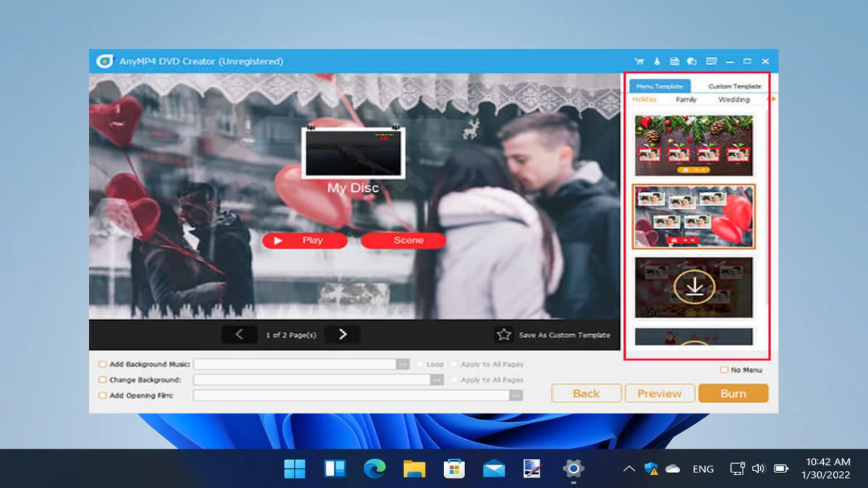Open the title bar menu icon
The width and height of the screenshot is (868, 488).
tap(711, 61)
